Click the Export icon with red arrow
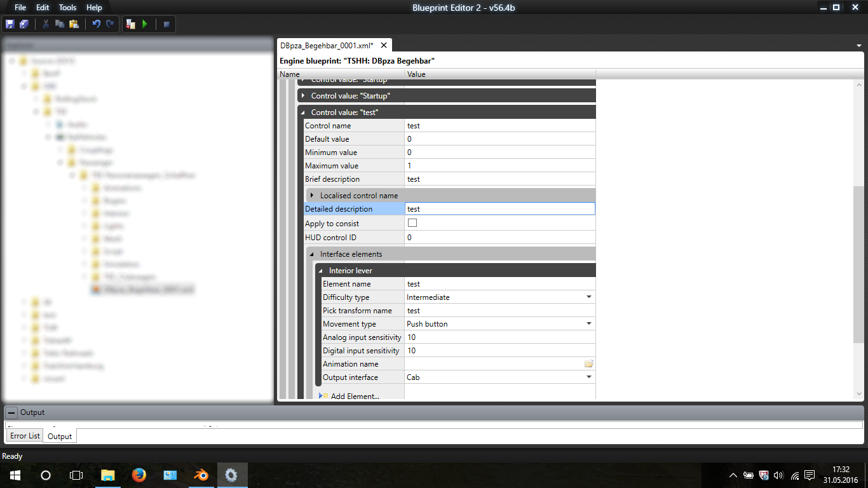This screenshot has width=868, height=488. (131, 24)
